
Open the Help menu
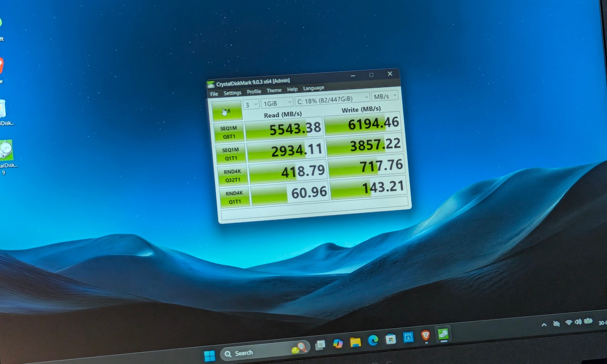tap(292, 89)
